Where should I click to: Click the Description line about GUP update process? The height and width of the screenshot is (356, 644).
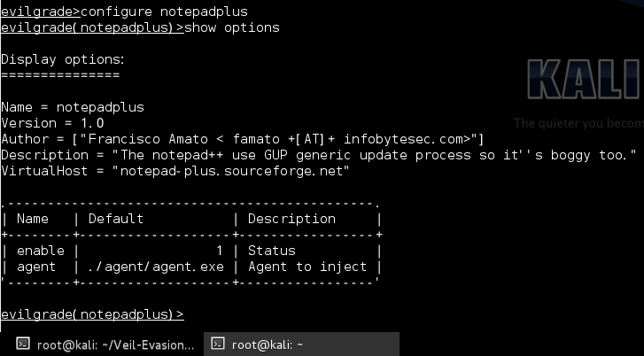(319, 155)
